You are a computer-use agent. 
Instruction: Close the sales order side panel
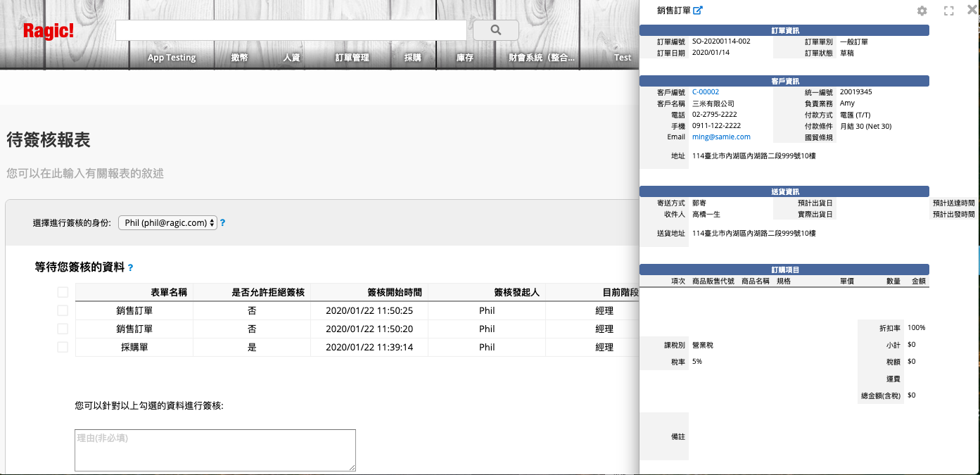[x=973, y=11]
